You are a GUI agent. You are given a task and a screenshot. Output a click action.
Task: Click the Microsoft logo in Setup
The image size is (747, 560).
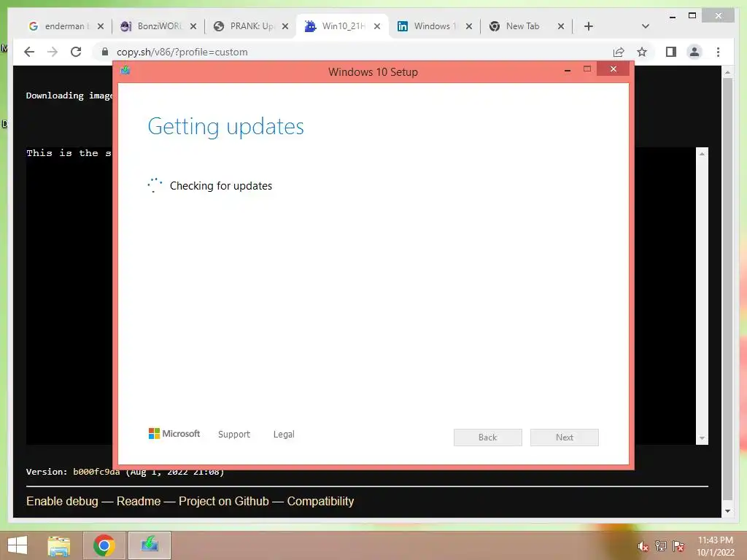(x=174, y=434)
